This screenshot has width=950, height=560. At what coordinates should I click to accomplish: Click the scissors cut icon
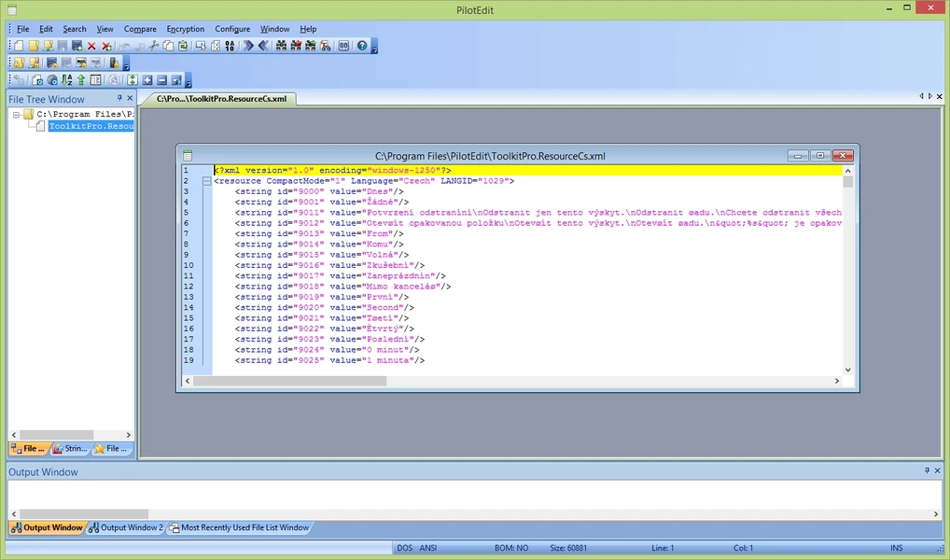click(153, 46)
